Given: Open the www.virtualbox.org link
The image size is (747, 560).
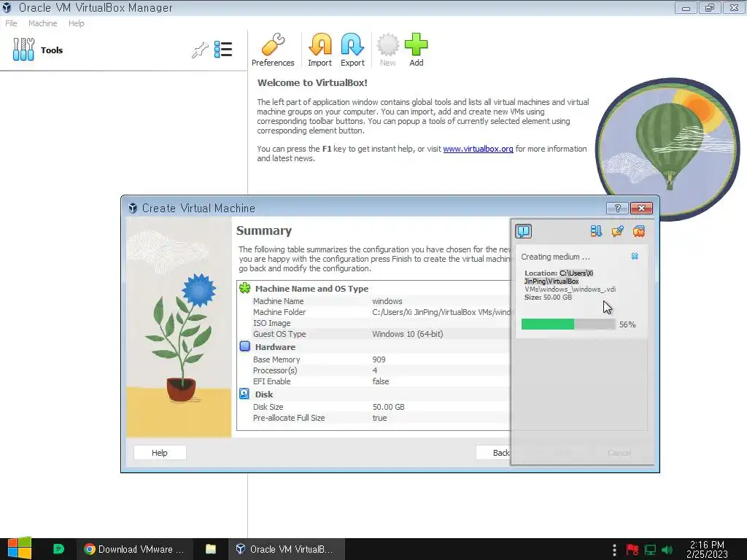Looking at the screenshot, I should (x=478, y=149).
